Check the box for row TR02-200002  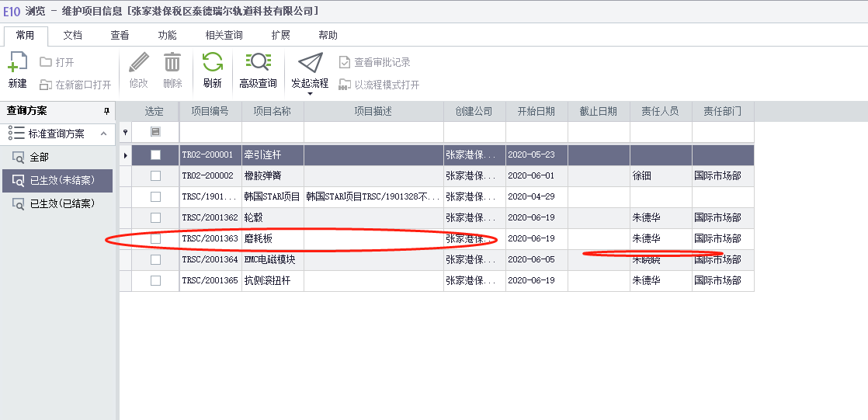tap(155, 176)
